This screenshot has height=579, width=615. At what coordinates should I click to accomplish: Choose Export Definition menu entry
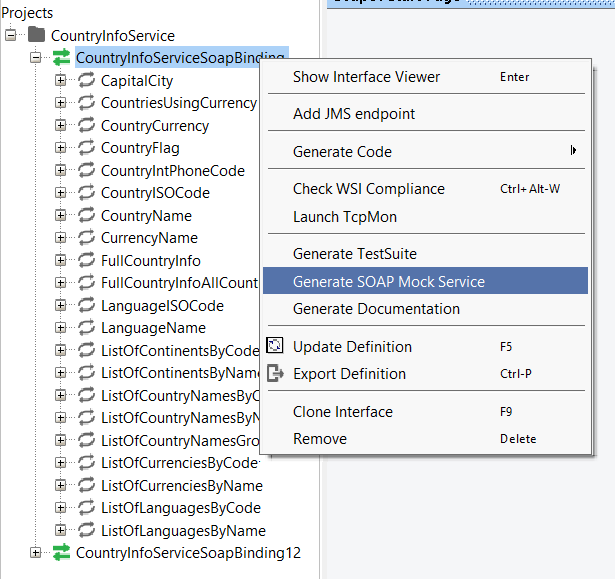pyautogui.click(x=426, y=373)
